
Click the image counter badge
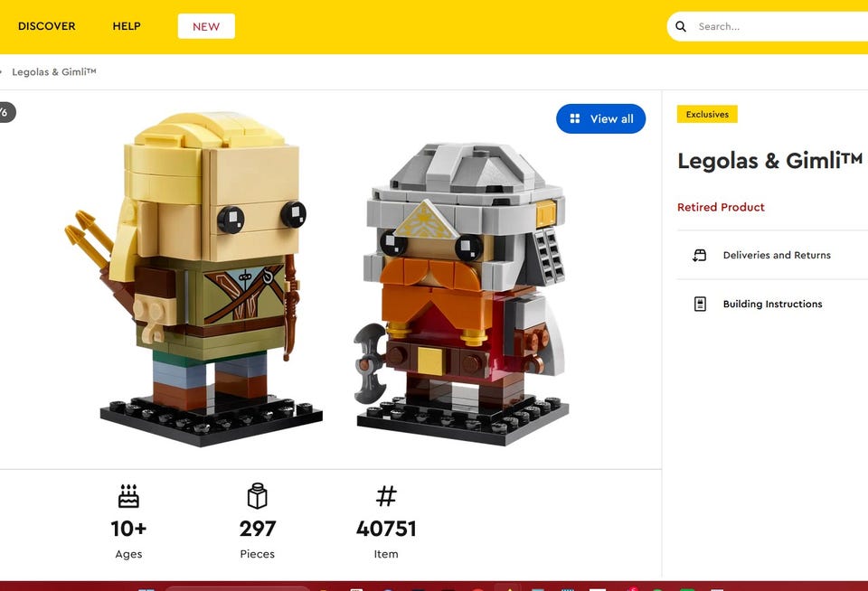5,112
